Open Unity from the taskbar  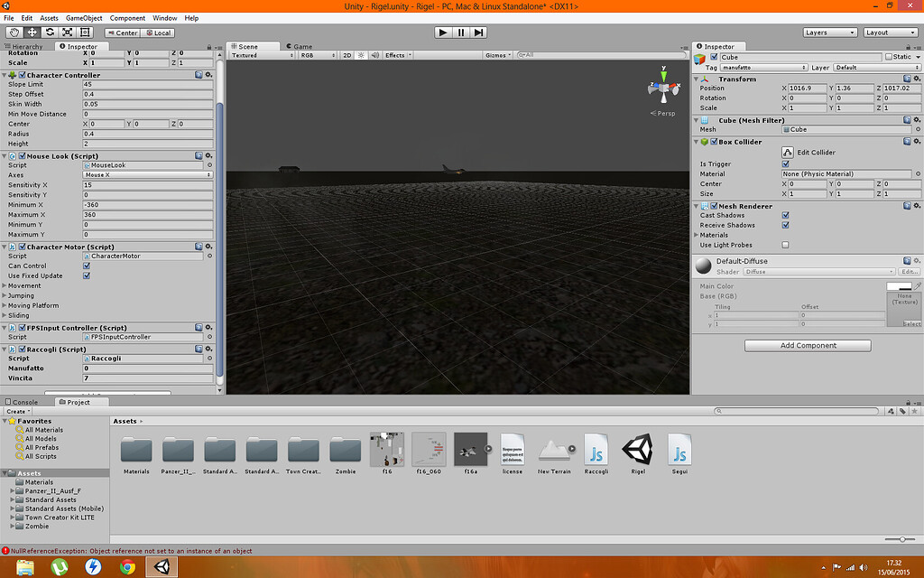click(162, 568)
